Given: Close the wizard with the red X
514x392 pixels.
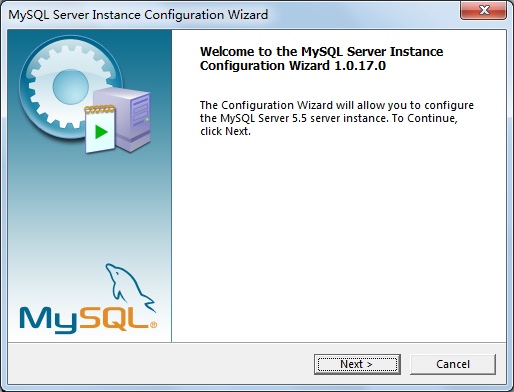Looking at the screenshot, I should (484, 10).
